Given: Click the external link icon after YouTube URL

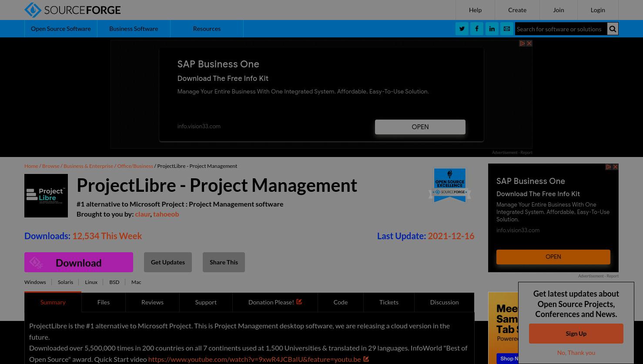Looking at the screenshot, I should 366,359.
